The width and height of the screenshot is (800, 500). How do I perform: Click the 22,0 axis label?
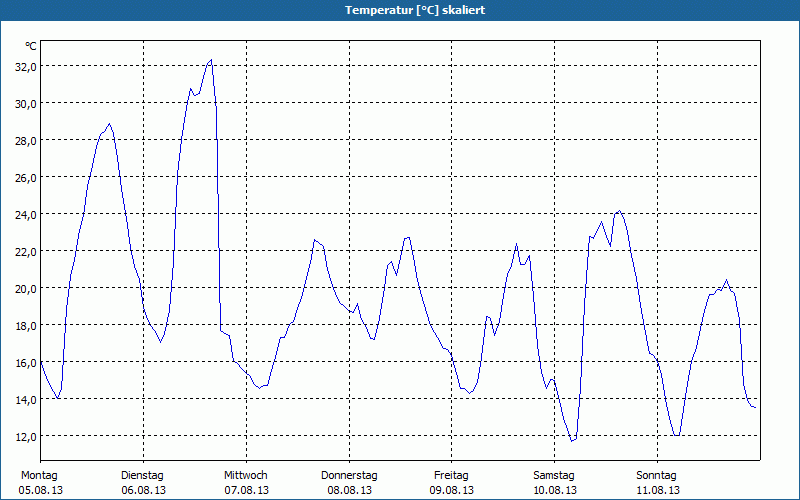26,252
